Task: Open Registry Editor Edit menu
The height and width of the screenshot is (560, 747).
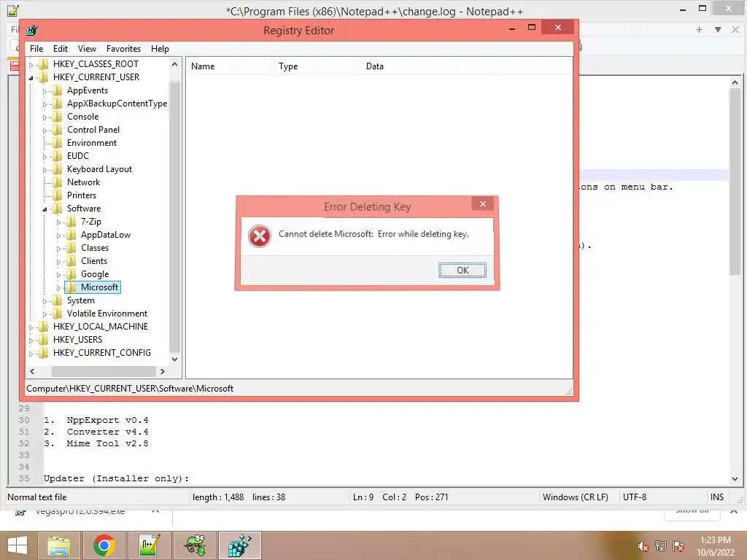Action: click(x=60, y=49)
